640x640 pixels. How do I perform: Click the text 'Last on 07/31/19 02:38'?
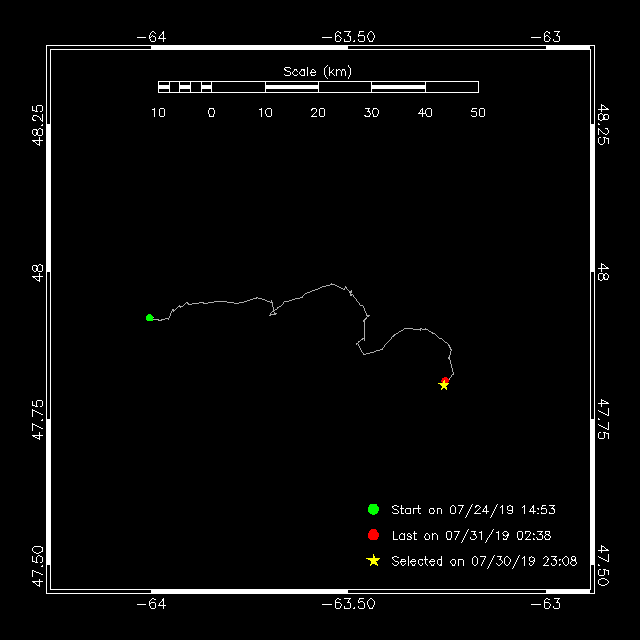471,536
